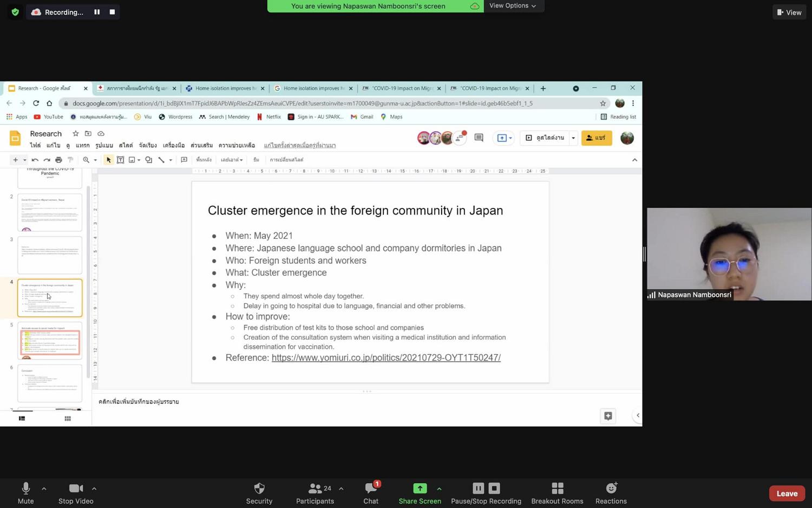The width and height of the screenshot is (812, 508).
Task: Pause the Zoom recording in the bottom bar
Action: click(x=478, y=488)
